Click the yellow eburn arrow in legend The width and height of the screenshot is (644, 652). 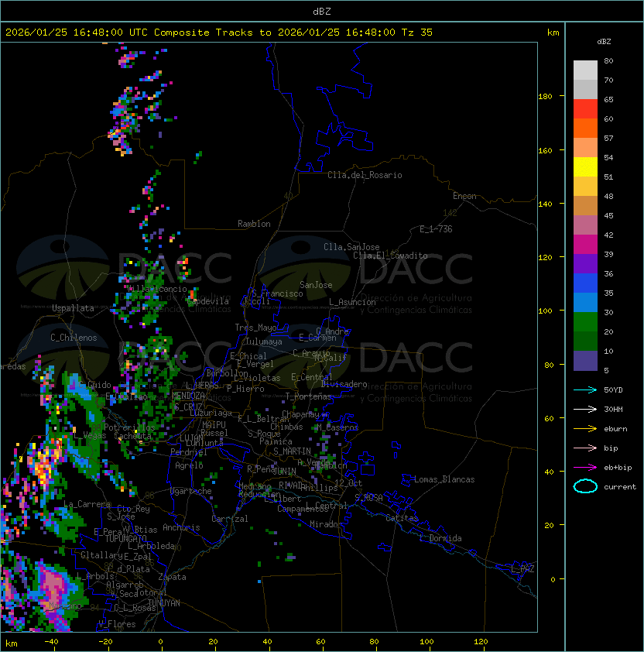pos(585,429)
